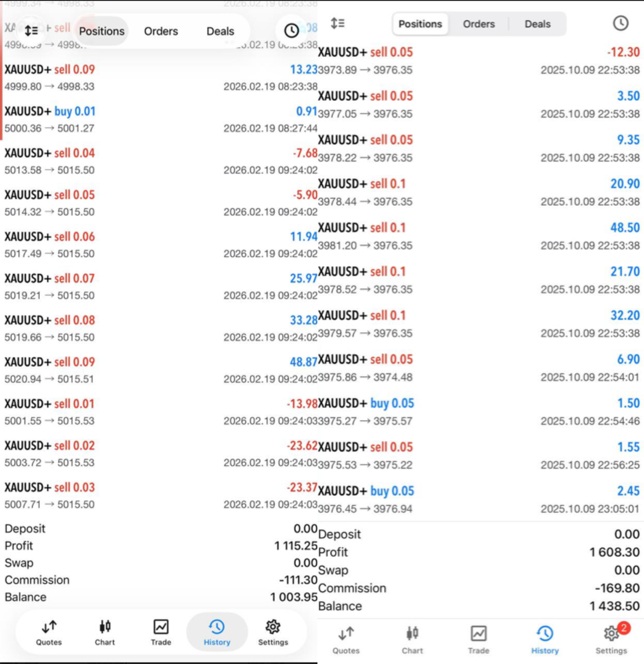Tap the Commission value -111.30

298,580
